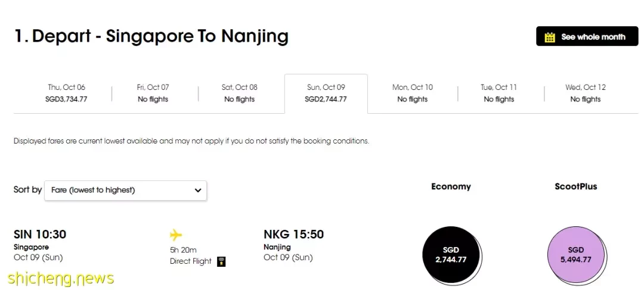The height and width of the screenshot is (290, 644).
Task: Select the Fri, Oct 07 date tab
Action: pos(153,93)
